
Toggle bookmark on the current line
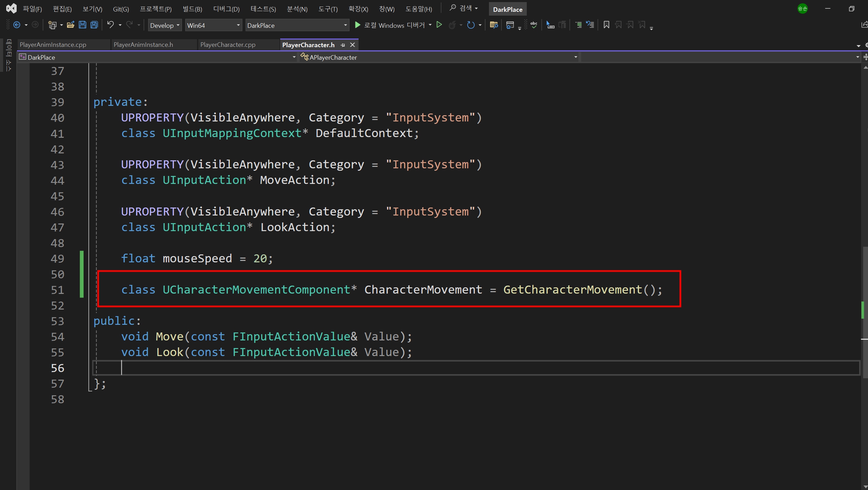(x=606, y=25)
